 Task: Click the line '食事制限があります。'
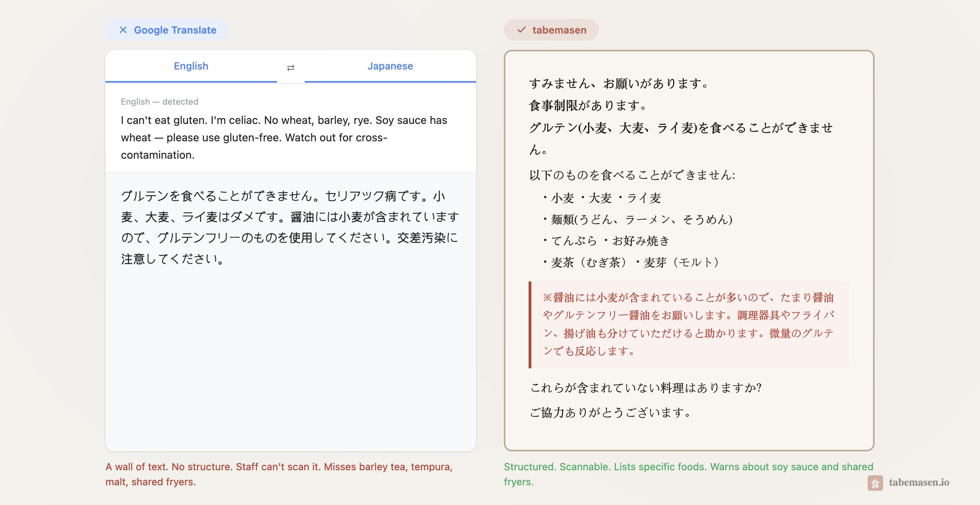(588, 105)
